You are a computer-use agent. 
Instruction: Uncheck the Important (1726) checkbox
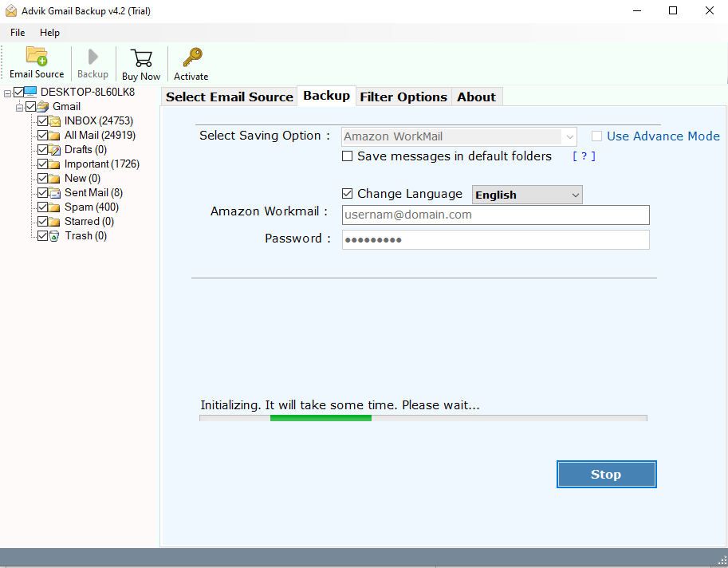(43, 164)
